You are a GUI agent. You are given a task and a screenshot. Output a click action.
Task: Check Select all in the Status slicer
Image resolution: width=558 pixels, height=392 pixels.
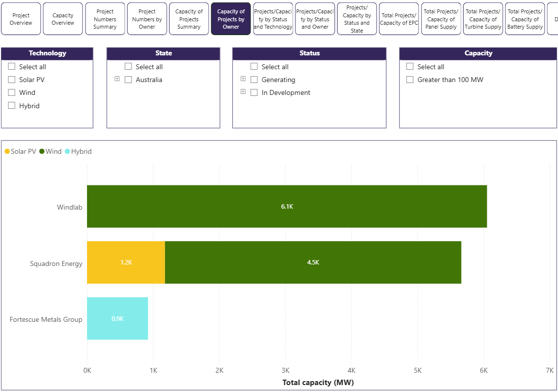[x=254, y=67]
